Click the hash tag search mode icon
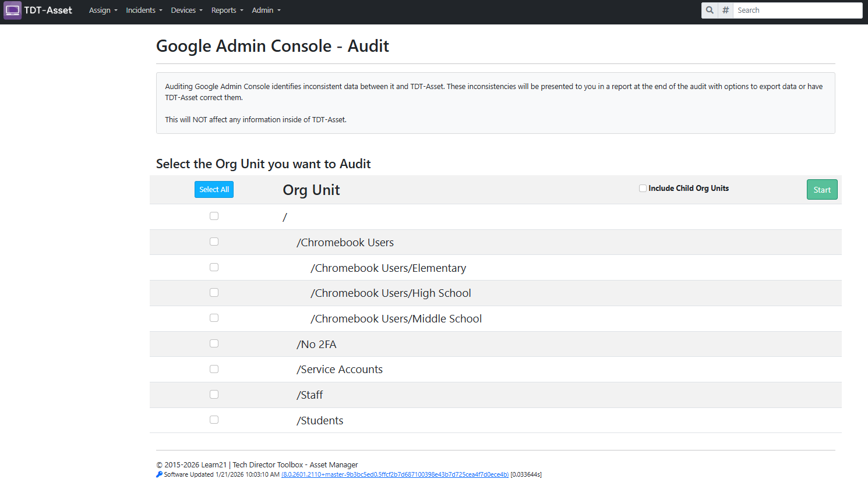Viewport: 868px width, 486px height. tap(725, 10)
